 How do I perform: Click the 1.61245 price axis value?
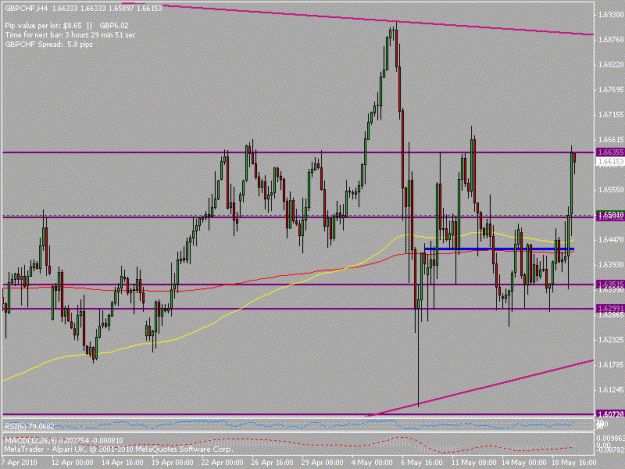(611, 390)
